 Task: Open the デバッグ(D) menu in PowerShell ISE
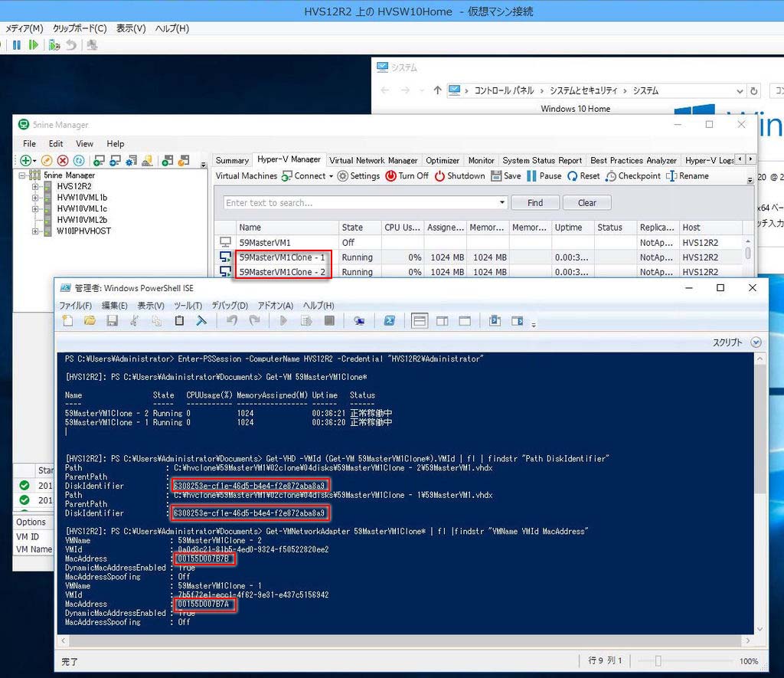pyautogui.click(x=230, y=305)
